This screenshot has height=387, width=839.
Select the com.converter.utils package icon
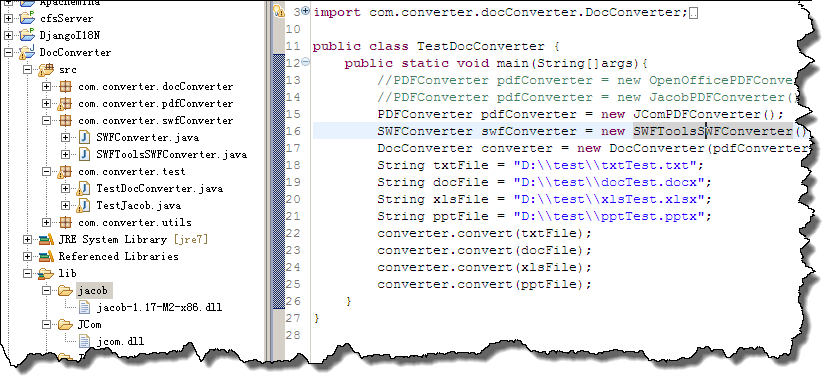pos(65,223)
